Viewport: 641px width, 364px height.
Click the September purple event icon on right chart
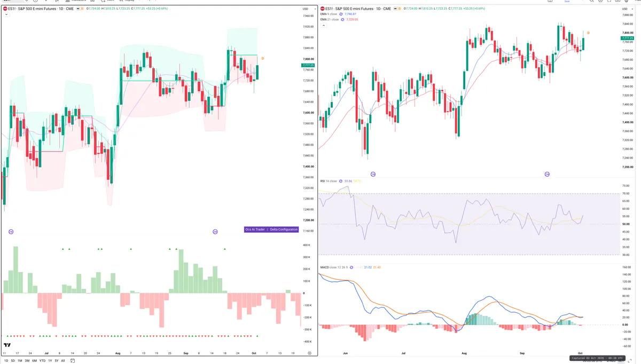pos(547,174)
